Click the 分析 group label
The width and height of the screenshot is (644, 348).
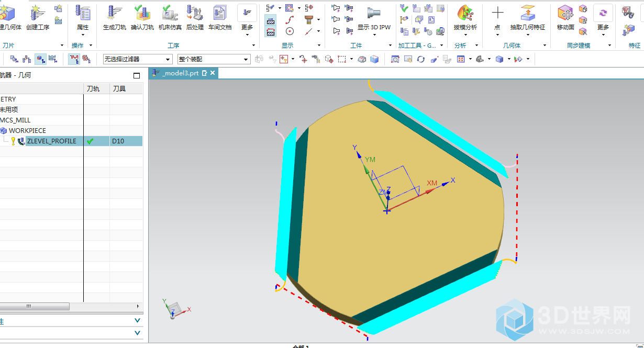click(x=460, y=46)
